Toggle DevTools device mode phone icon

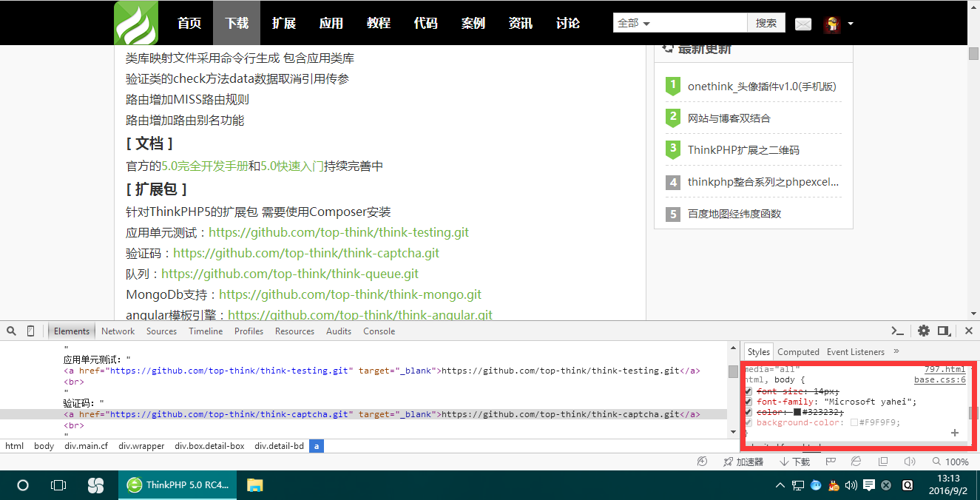[30, 331]
